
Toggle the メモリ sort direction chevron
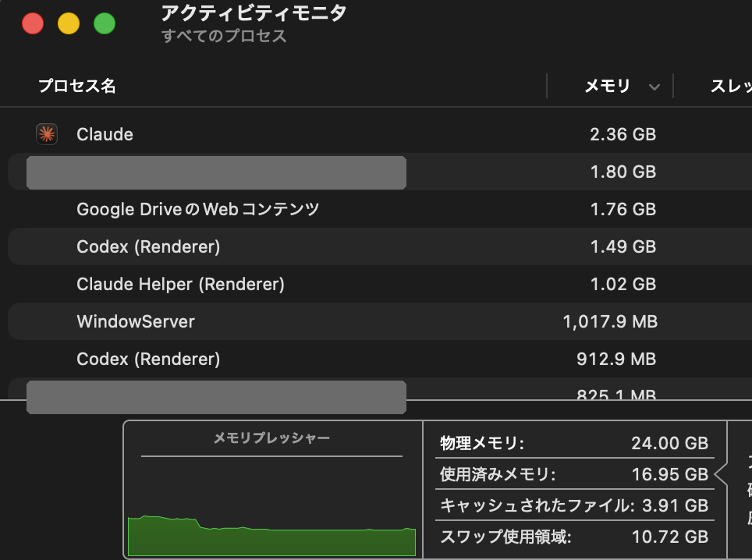tap(654, 87)
